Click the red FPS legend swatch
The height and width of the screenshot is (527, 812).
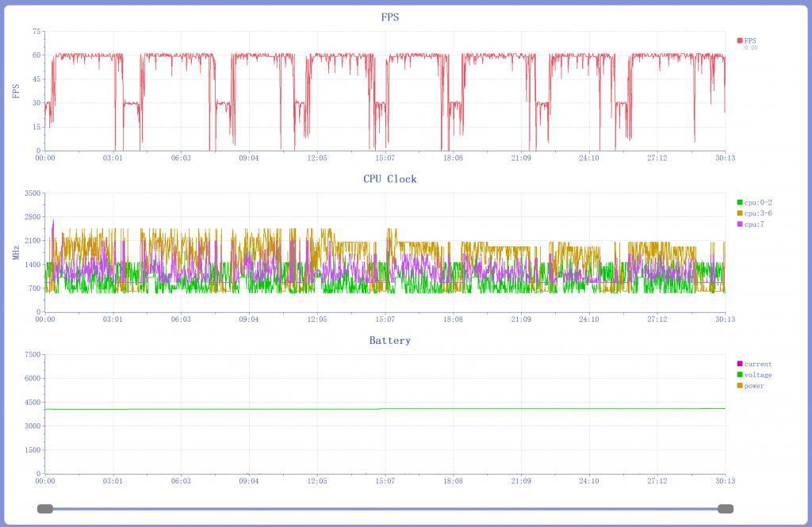739,40
